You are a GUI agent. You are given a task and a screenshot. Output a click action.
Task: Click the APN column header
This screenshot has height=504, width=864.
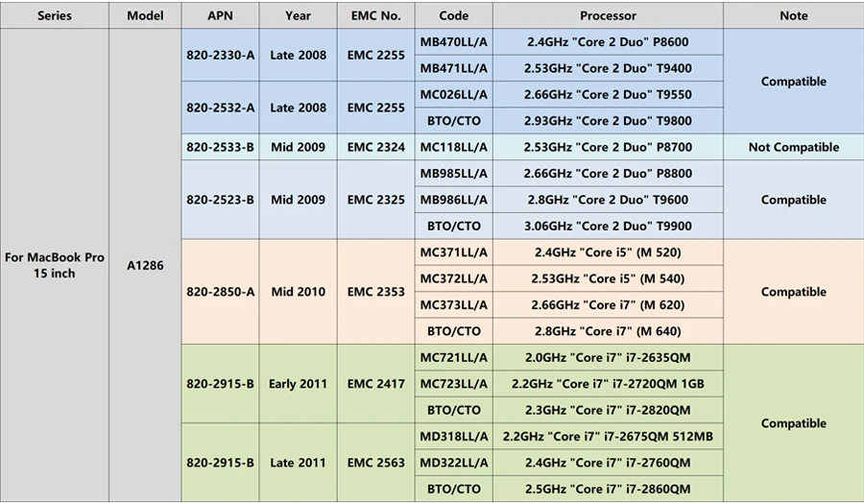(220, 15)
